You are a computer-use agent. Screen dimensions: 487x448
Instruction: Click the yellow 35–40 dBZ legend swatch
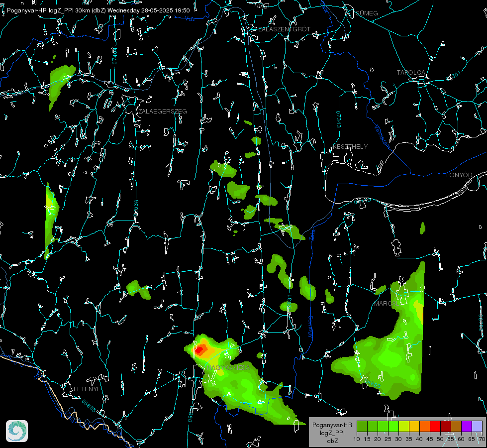pyautogui.click(x=414, y=426)
